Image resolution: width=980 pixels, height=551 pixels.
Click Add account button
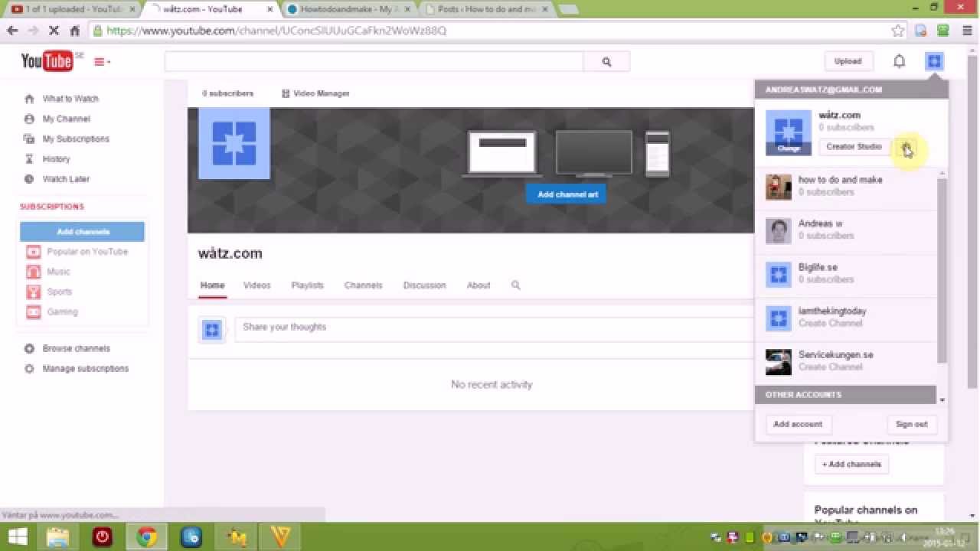798,424
